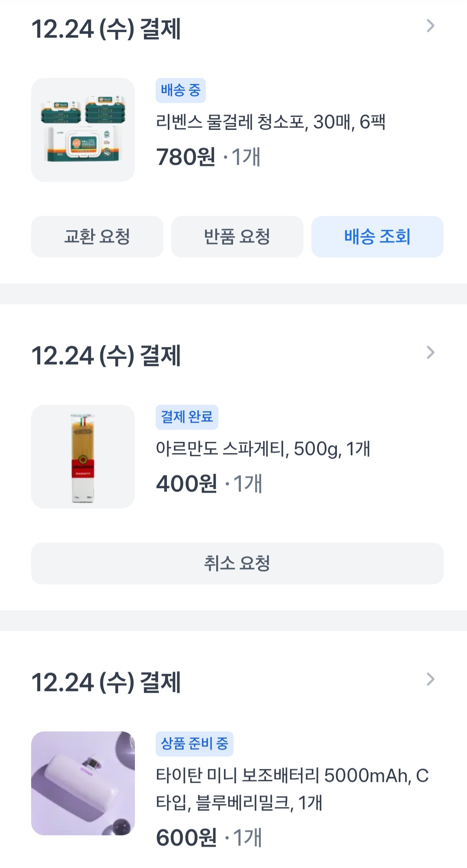Expand order details chevron above the 아르만도 스파게티 order
Image resolution: width=467 pixels, height=868 pixels.
point(430,353)
